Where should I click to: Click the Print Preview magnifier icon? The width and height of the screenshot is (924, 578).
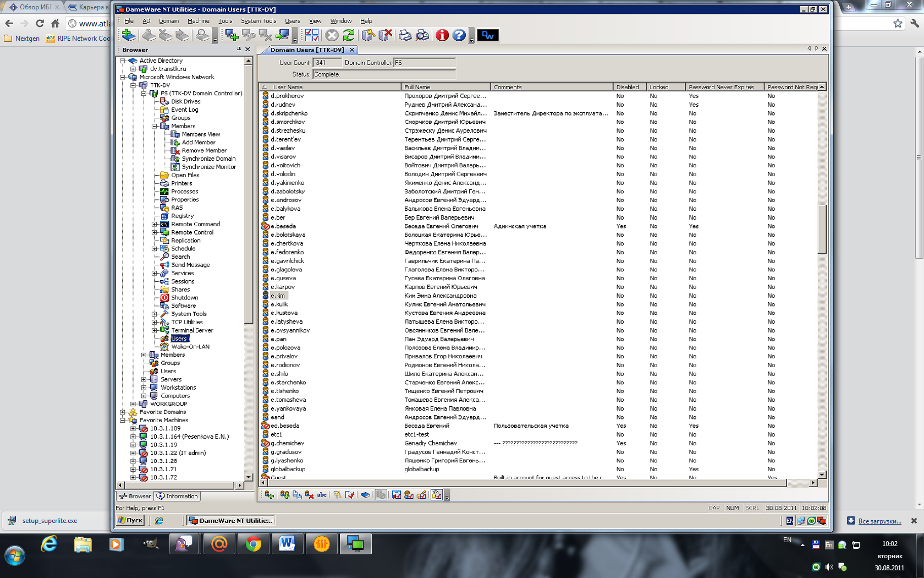[x=422, y=35]
